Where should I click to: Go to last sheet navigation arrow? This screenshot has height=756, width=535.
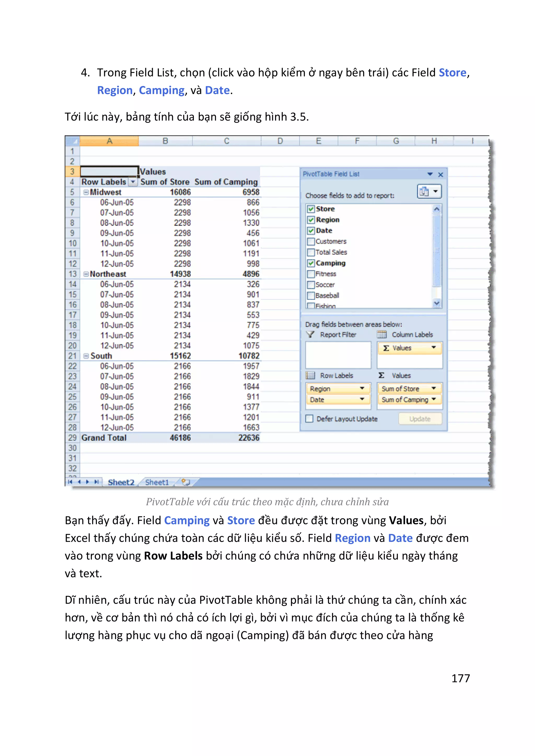(x=96, y=482)
